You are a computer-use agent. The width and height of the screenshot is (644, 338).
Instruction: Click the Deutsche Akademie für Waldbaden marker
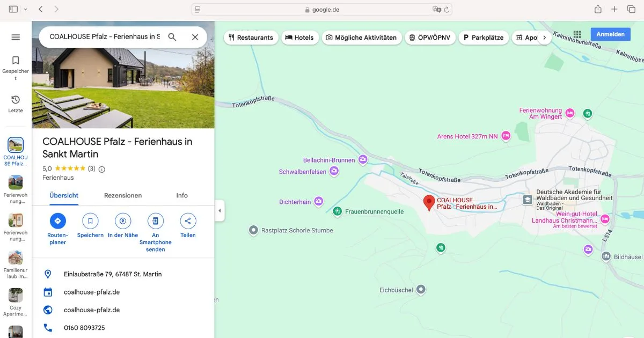point(528,200)
